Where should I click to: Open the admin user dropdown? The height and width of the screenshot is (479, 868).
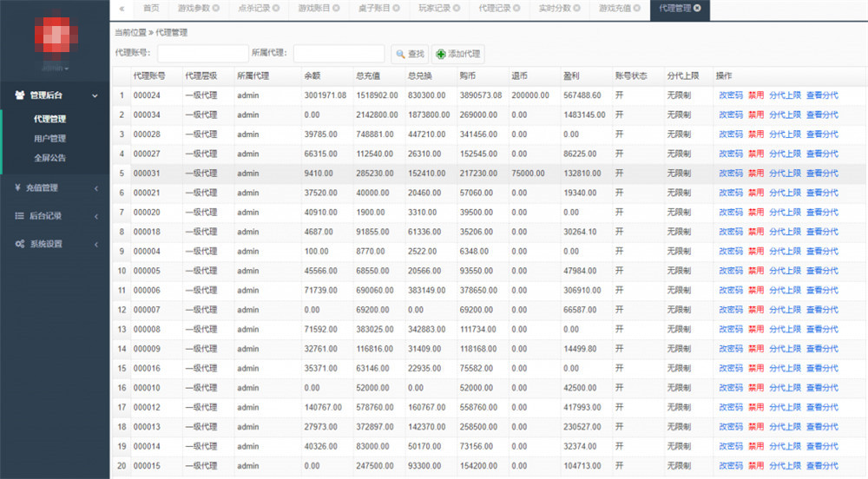(56, 67)
